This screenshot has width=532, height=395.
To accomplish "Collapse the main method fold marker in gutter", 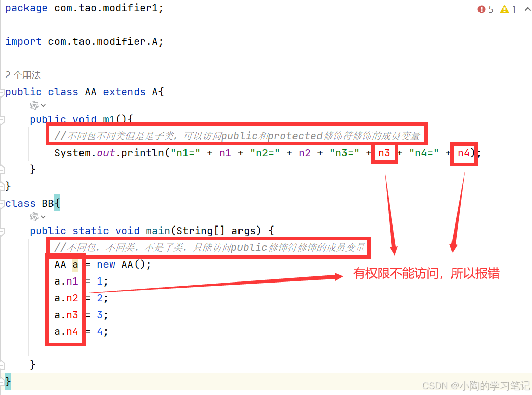I will pos(2,231).
